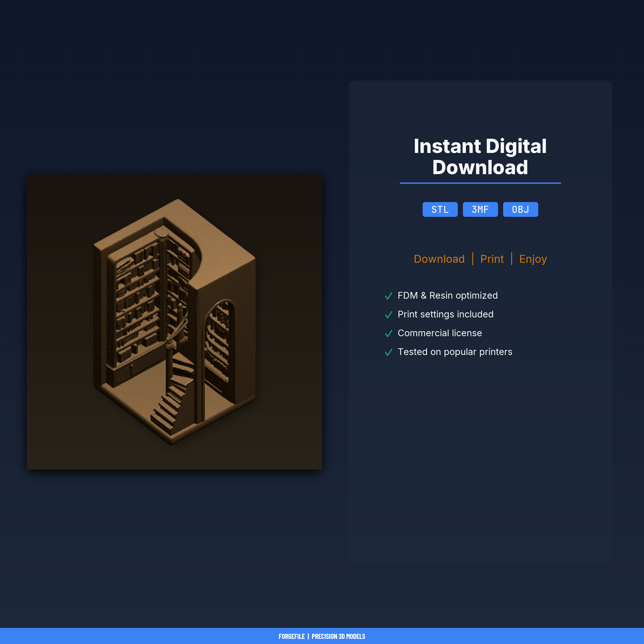Click the blue underline below the heading
The image size is (644, 644).
pyautogui.click(x=480, y=183)
